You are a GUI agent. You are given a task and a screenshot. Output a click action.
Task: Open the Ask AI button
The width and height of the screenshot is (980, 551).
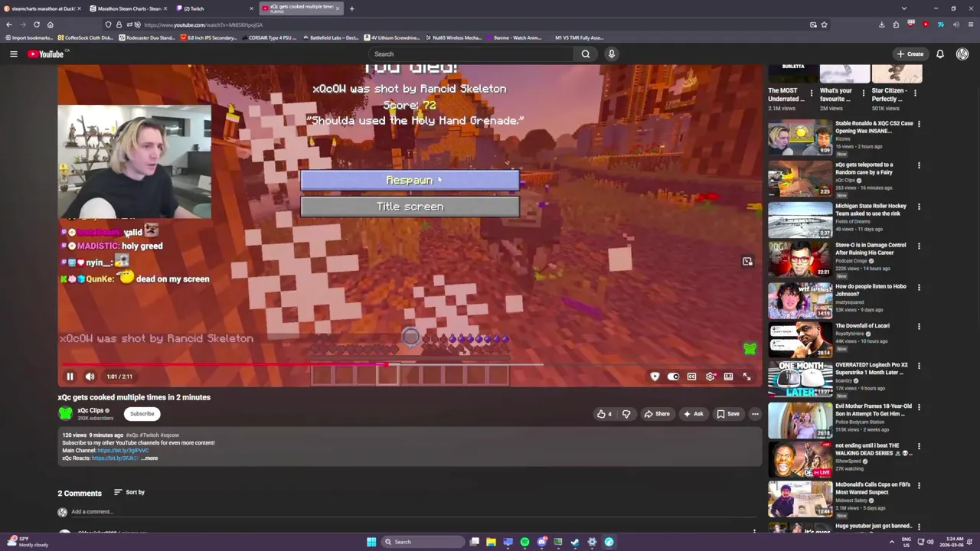693,414
